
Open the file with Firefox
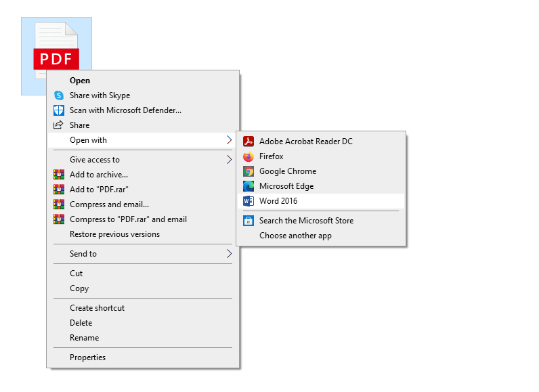coord(321,156)
